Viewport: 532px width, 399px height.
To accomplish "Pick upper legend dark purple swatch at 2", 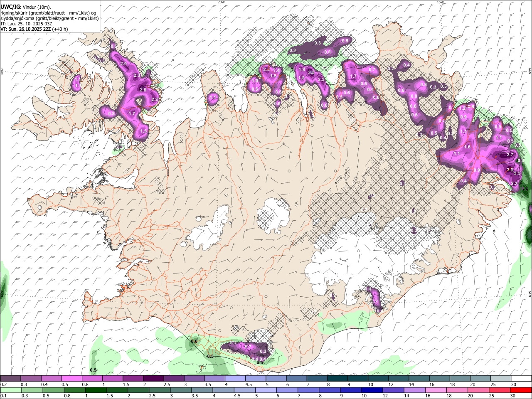I will [x=153, y=378].
